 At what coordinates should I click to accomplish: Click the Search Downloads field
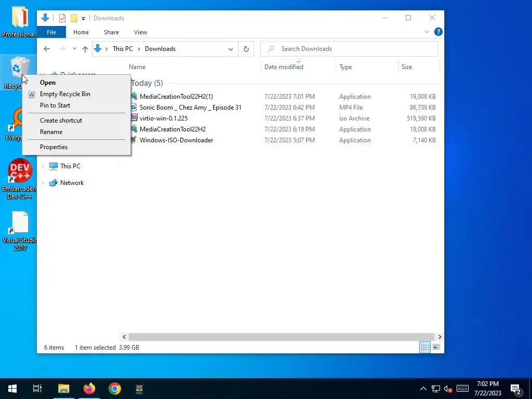point(349,49)
